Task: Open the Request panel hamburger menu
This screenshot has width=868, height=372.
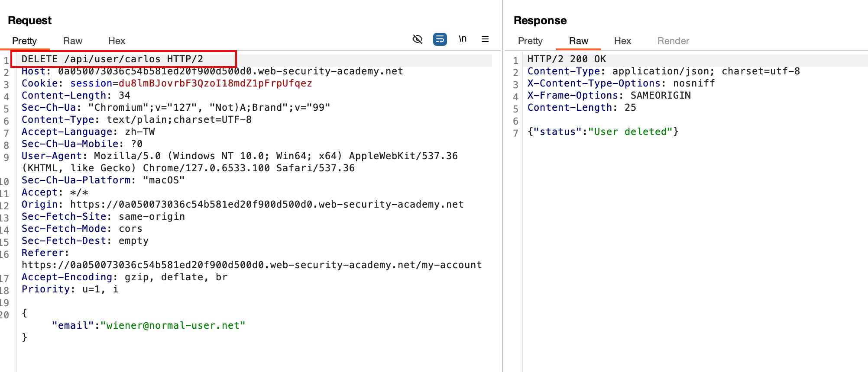Action: click(x=485, y=39)
